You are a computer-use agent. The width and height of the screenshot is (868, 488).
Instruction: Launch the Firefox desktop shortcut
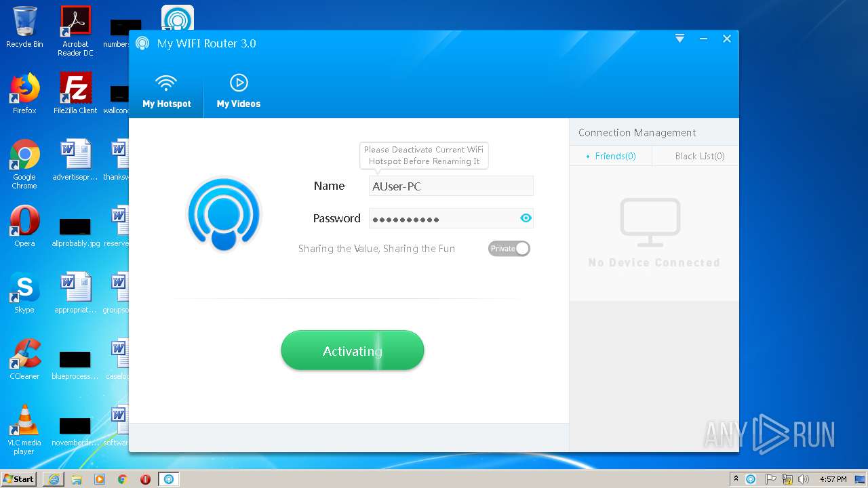pos(24,94)
